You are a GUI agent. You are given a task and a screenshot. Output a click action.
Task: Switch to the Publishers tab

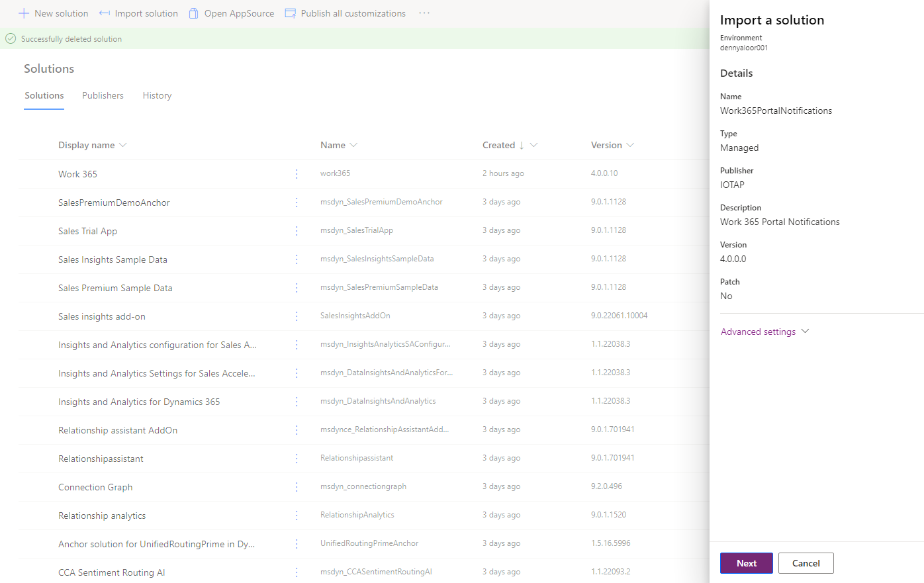(x=103, y=96)
